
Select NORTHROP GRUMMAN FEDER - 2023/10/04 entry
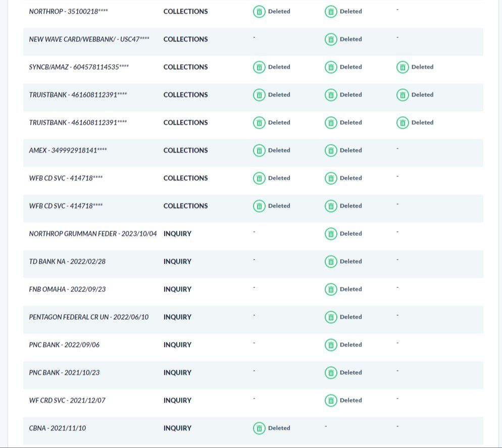(93, 234)
